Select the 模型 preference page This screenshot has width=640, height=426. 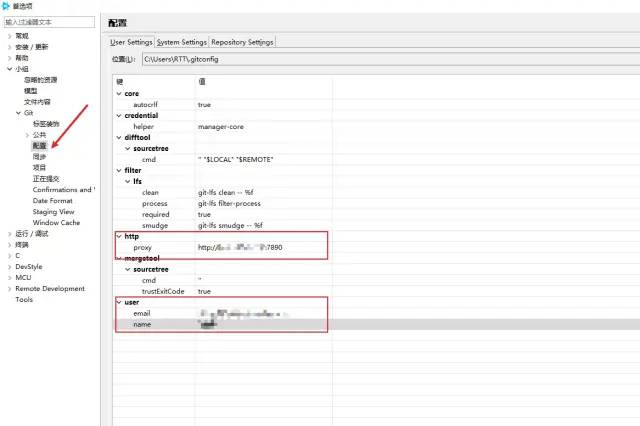[31, 91]
